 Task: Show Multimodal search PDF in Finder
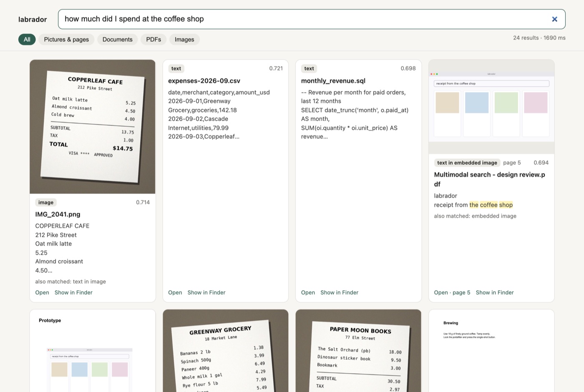coord(495,293)
